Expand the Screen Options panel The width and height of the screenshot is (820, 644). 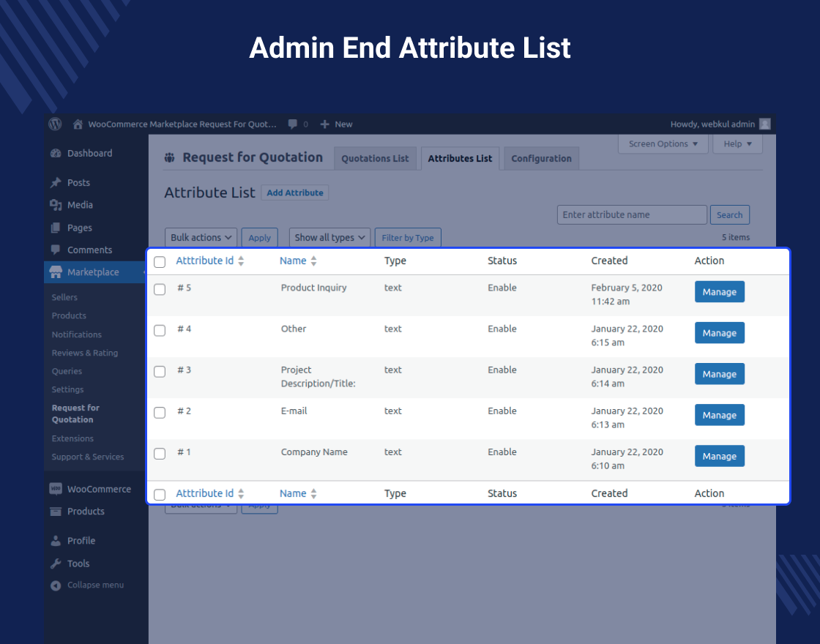point(663,143)
